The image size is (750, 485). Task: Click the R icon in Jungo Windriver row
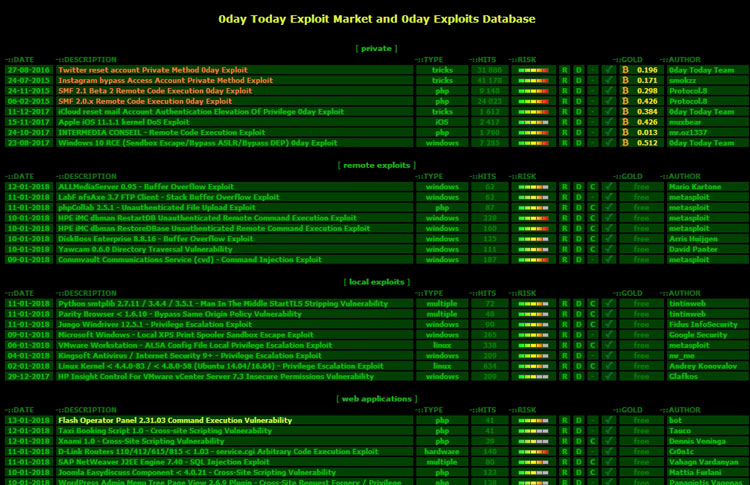[x=564, y=324]
